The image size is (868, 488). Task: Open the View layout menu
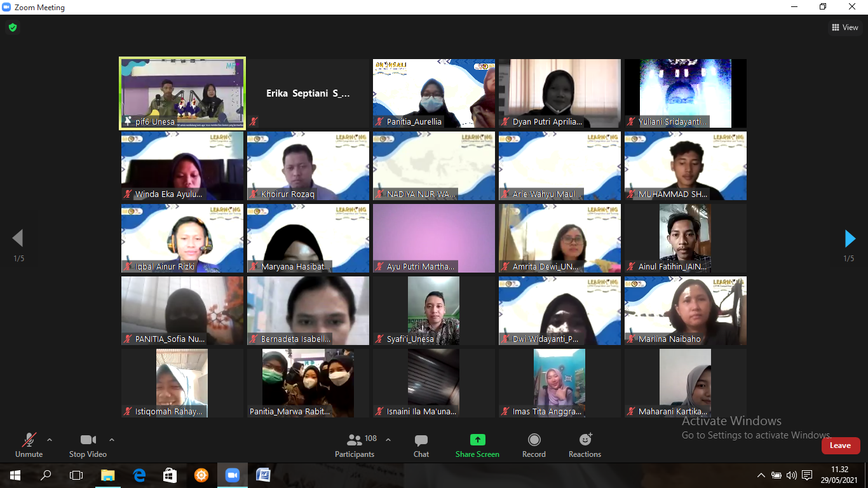point(844,27)
